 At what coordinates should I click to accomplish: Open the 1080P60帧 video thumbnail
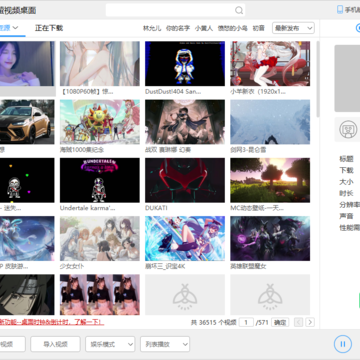click(x=100, y=64)
